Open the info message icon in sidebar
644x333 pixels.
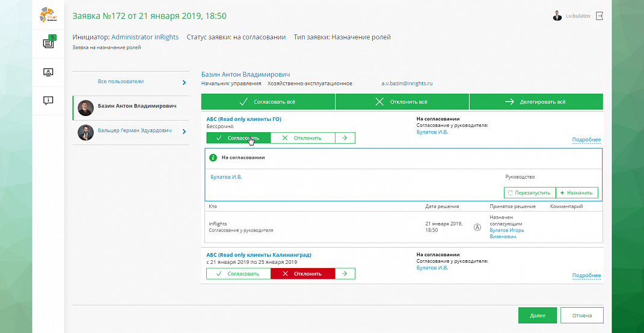point(49,100)
